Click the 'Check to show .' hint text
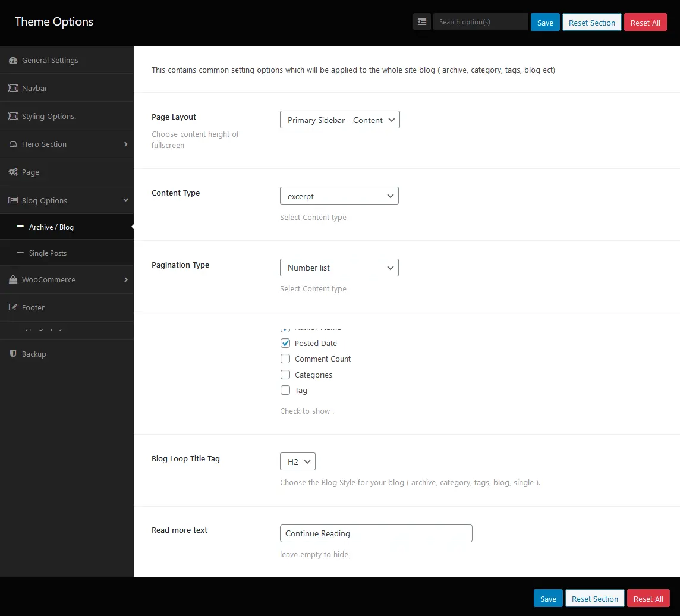 pos(307,411)
